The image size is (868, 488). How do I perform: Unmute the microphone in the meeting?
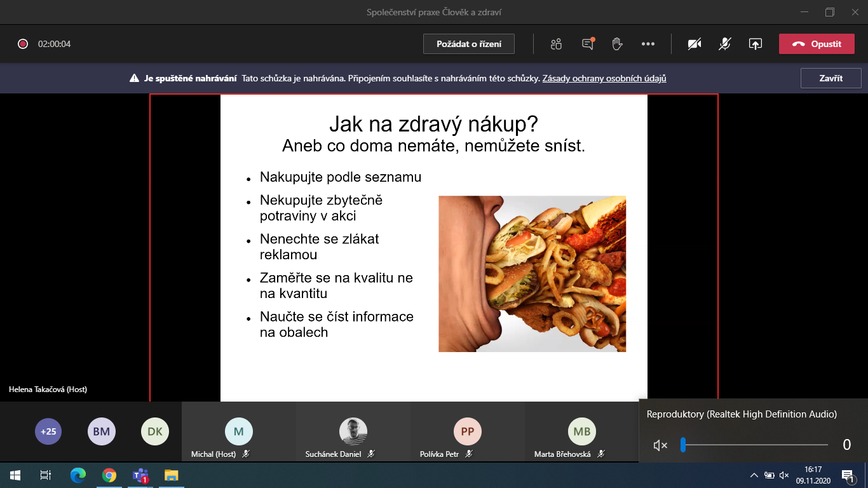(x=724, y=44)
